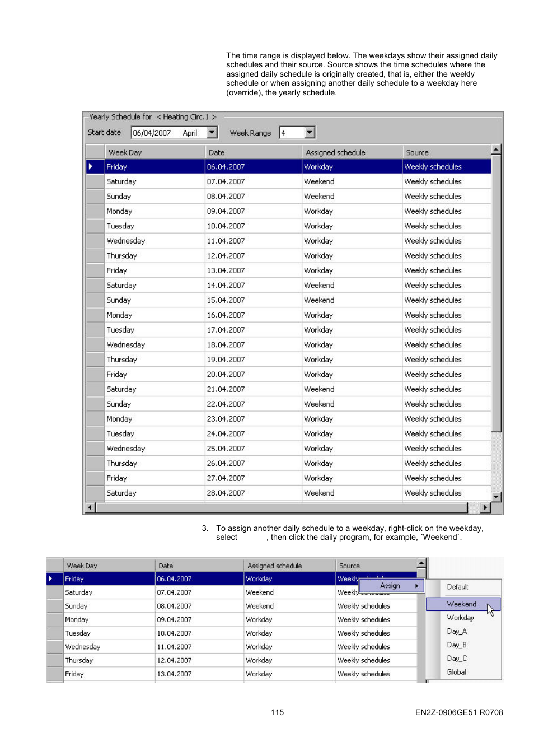Click the Source column header in upper table
The image size is (534, 756).
tap(447, 152)
